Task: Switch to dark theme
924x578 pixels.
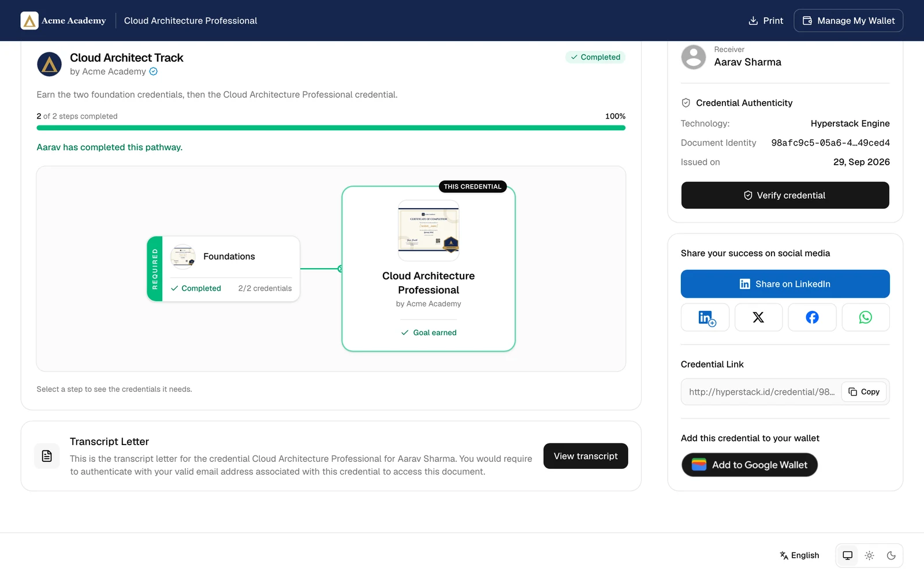Action: tap(892, 555)
